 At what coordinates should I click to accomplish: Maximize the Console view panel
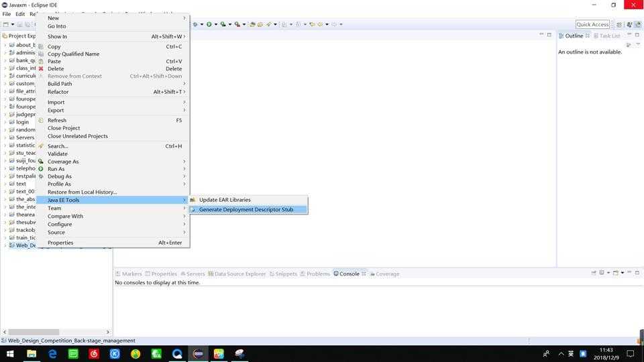[637, 273]
